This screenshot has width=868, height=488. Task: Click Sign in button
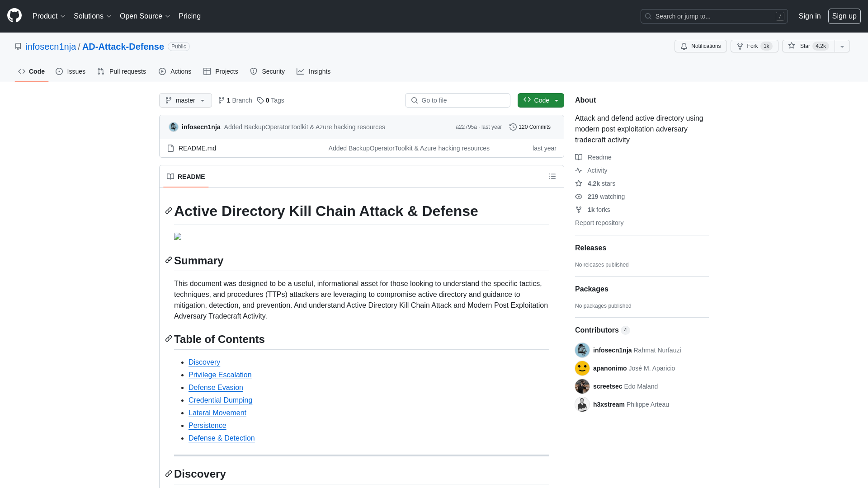tap(810, 16)
